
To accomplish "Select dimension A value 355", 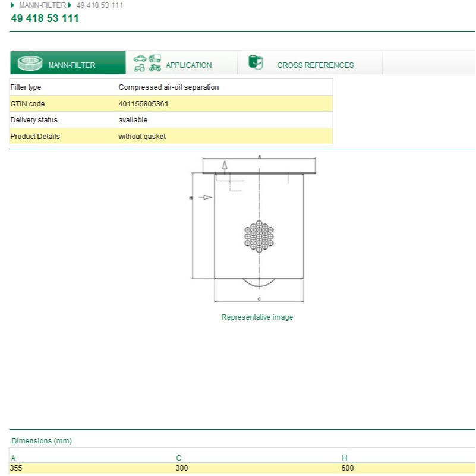I will [x=16, y=468].
